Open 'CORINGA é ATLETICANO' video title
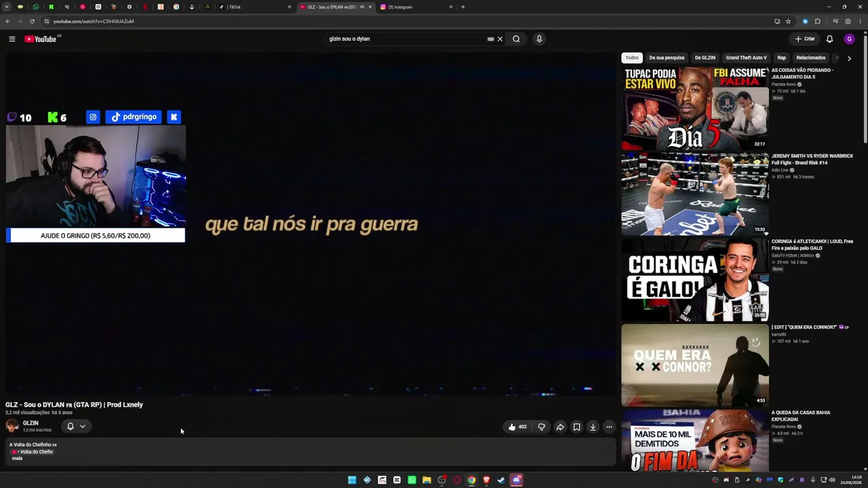Viewport: 868px width, 488px height. [x=812, y=245]
